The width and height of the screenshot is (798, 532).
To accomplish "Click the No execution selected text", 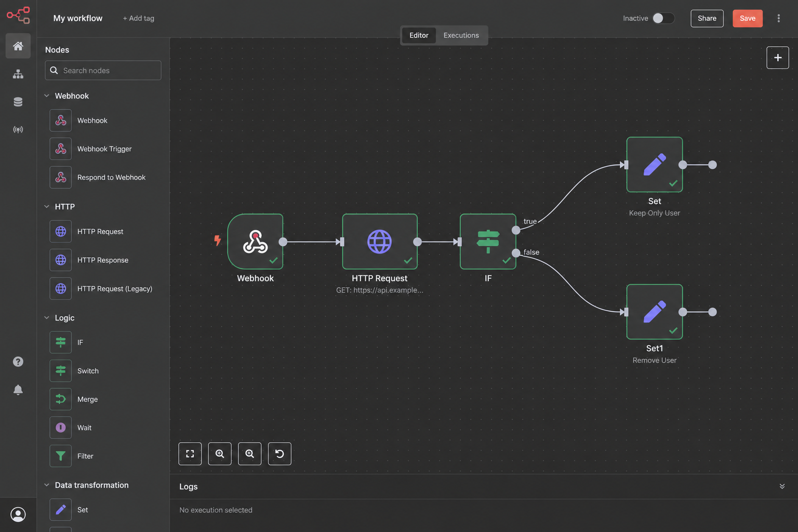I will tap(216, 510).
